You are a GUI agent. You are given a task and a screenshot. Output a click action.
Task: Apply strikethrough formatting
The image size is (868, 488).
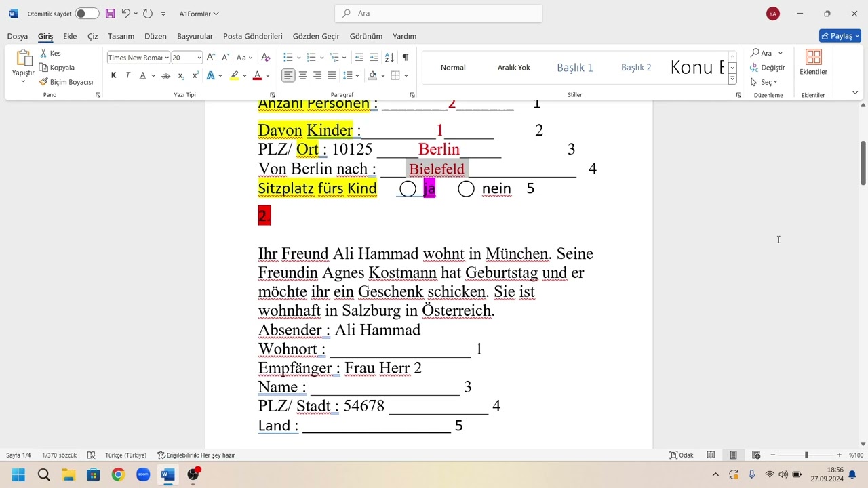pyautogui.click(x=166, y=76)
